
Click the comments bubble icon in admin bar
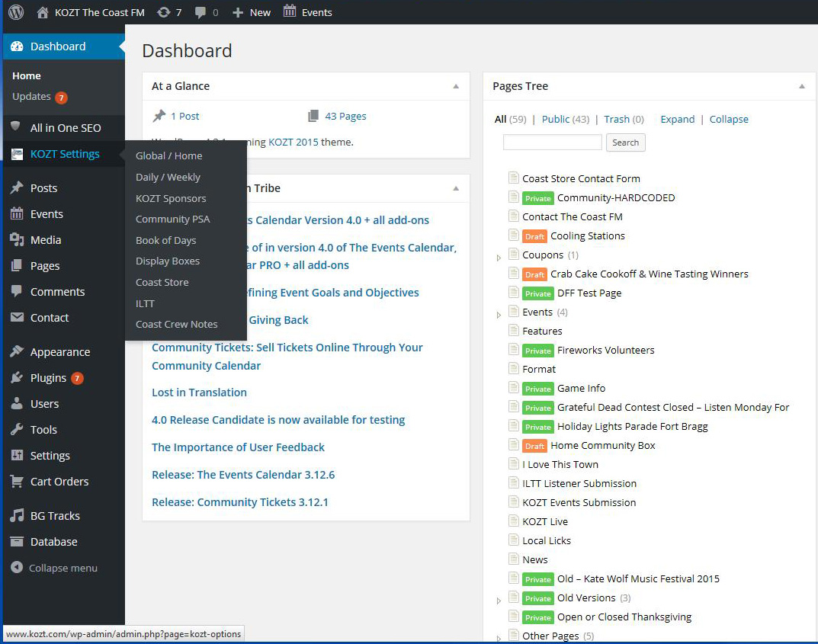click(x=200, y=12)
